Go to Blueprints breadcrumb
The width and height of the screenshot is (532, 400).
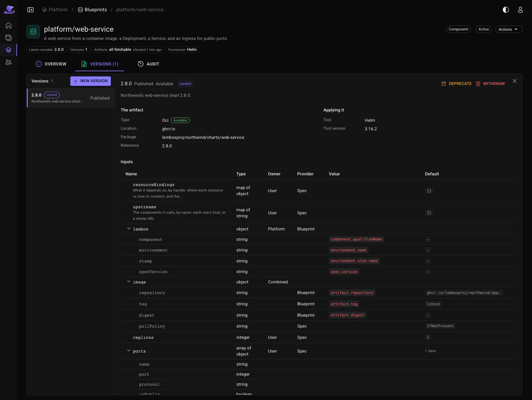[93, 10]
